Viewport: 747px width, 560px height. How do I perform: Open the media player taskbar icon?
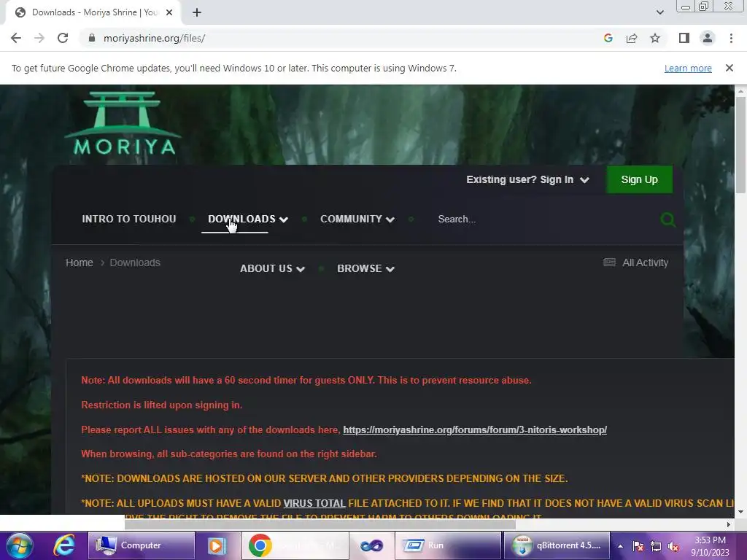click(217, 545)
